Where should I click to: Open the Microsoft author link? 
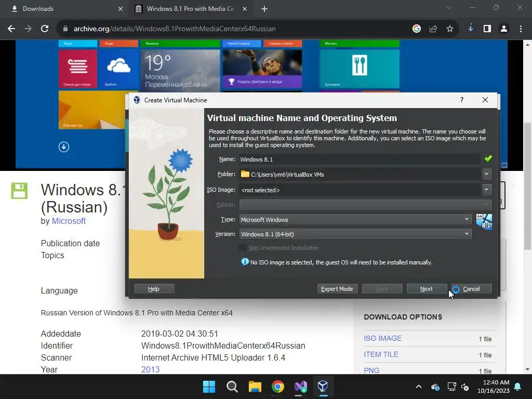(x=69, y=221)
